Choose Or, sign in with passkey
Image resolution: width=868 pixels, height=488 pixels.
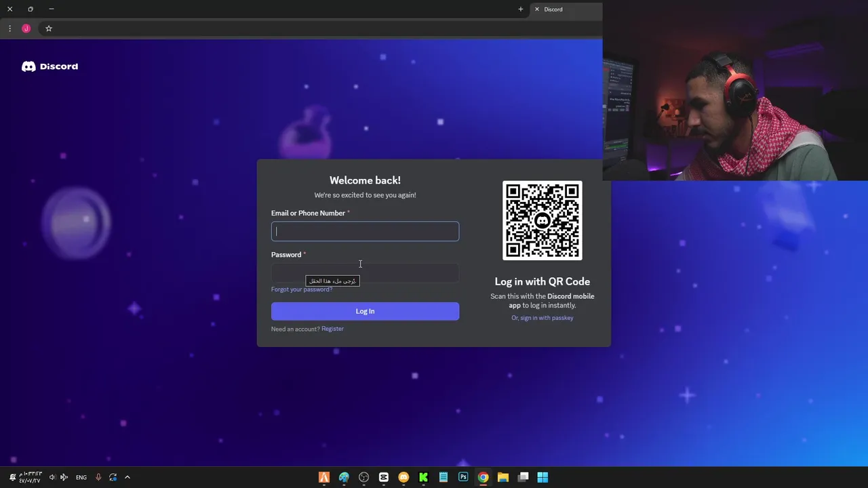tap(542, 318)
